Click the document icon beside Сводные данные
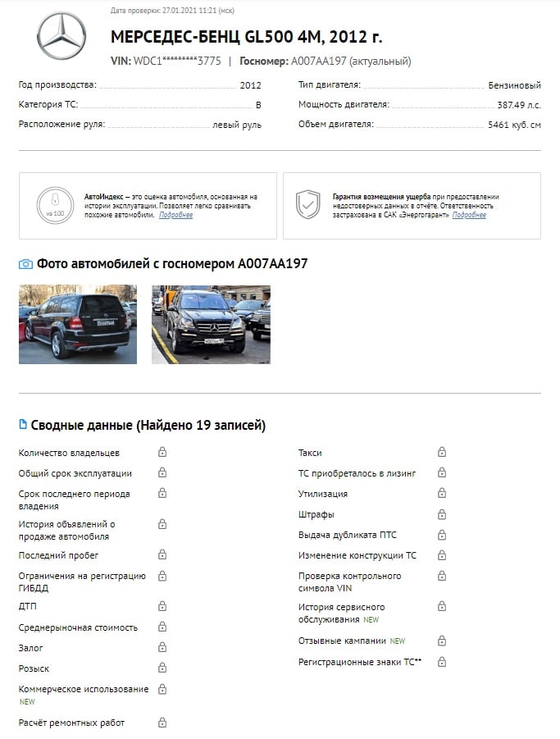Image resolution: width=560 pixels, height=739 pixels. coord(23,424)
